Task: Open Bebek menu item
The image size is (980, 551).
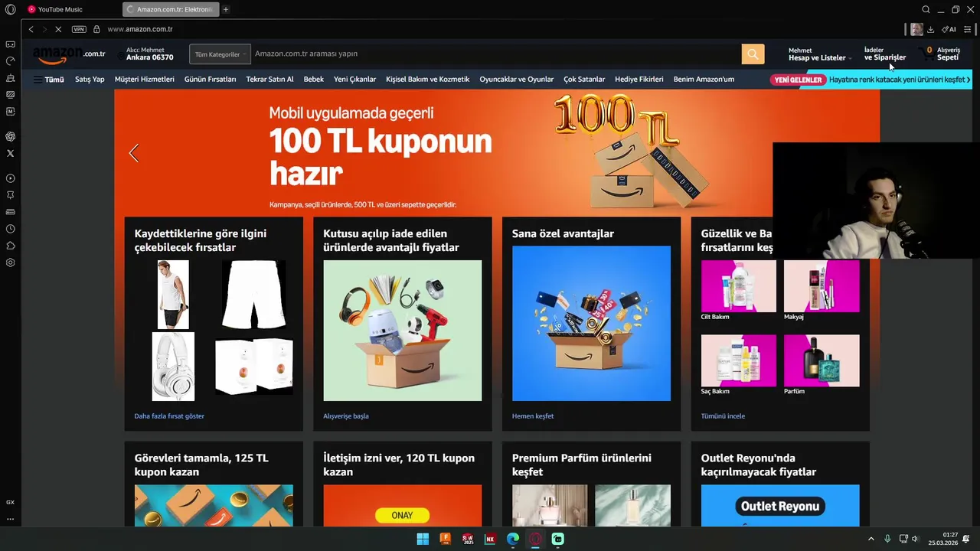Action: point(313,80)
